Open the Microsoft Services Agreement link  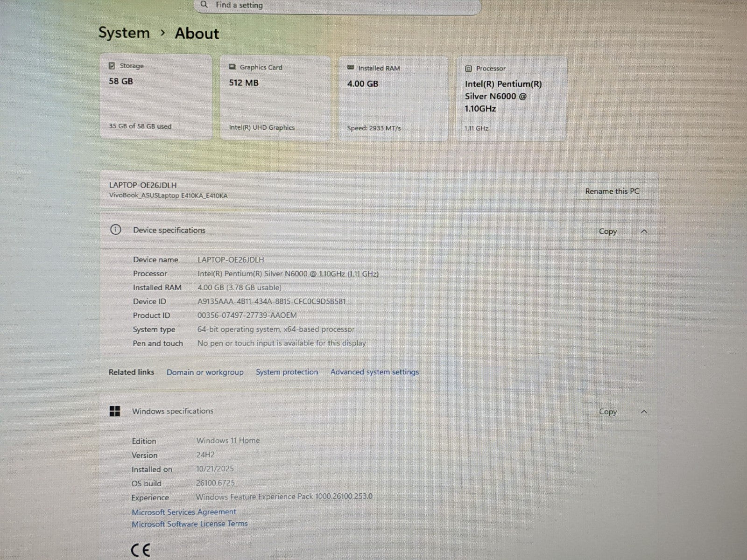tap(184, 512)
